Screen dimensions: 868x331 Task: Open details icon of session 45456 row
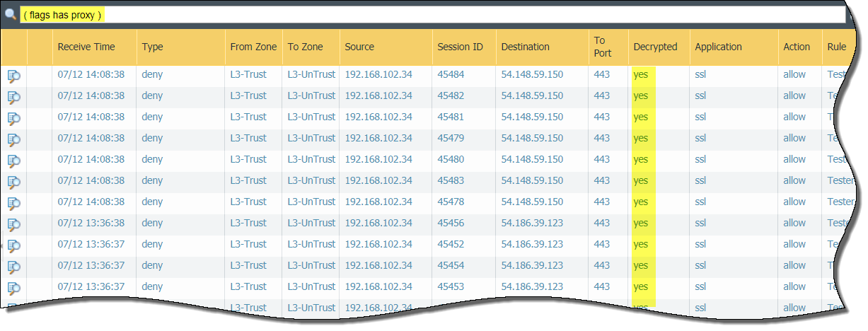14,224
